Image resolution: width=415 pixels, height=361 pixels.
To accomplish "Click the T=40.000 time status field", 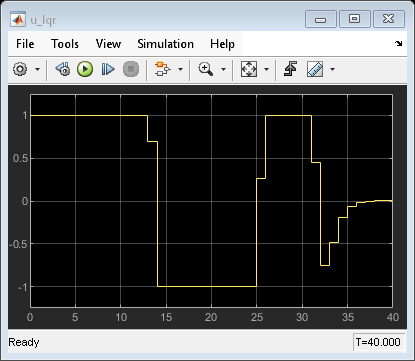I will 378,342.
